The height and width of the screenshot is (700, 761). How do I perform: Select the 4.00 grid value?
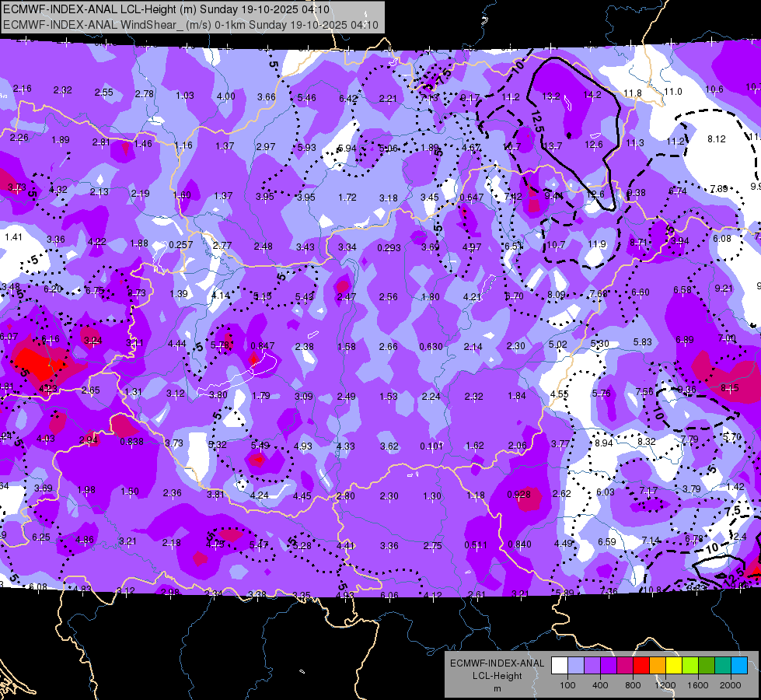pos(225,96)
